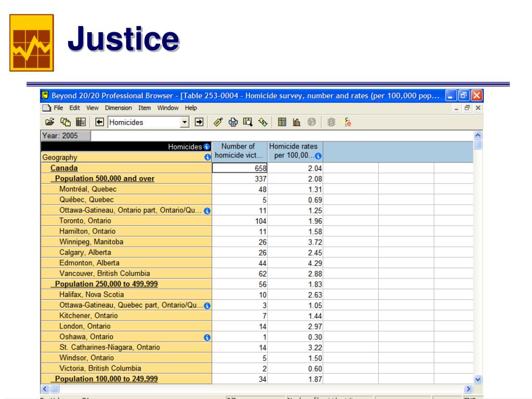
Task: Select the Homicide rates column header
Action: point(295,151)
